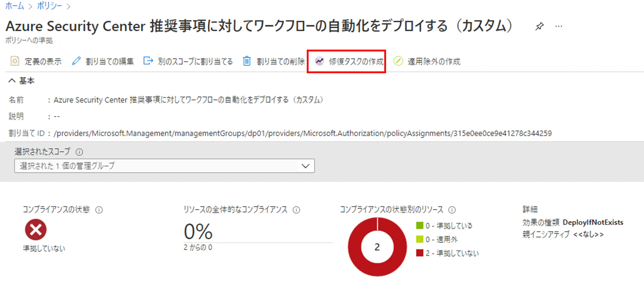The width and height of the screenshot is (644, 291).
Task: Go to ポリシー in the breadcrumb
Action: pyautogui.click(x=50, y=6)
